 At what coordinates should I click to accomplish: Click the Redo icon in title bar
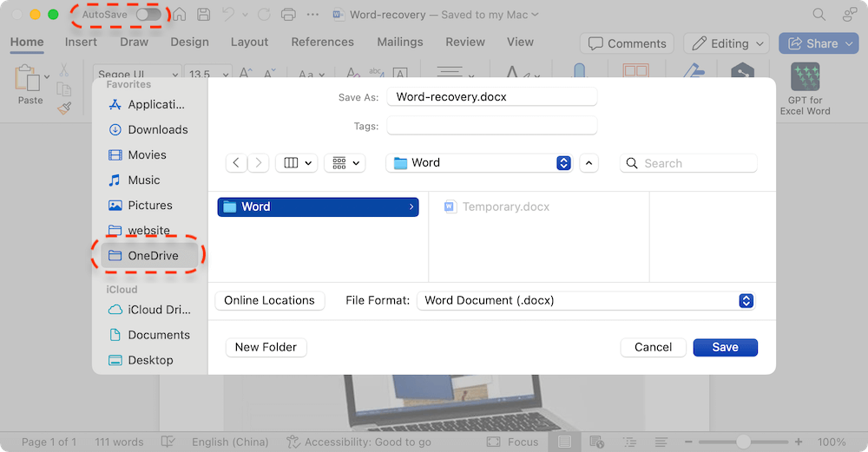[x=264, y=15]
